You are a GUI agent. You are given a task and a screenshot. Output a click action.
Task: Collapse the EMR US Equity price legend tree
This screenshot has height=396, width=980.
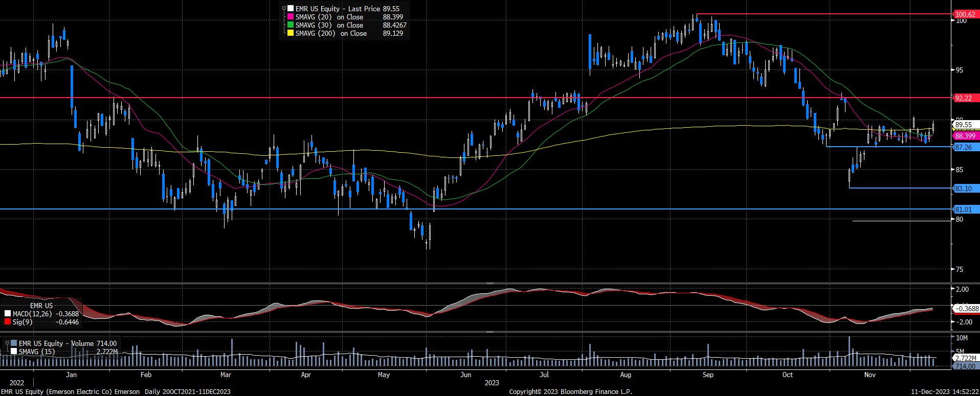click(x=284, y=9)
